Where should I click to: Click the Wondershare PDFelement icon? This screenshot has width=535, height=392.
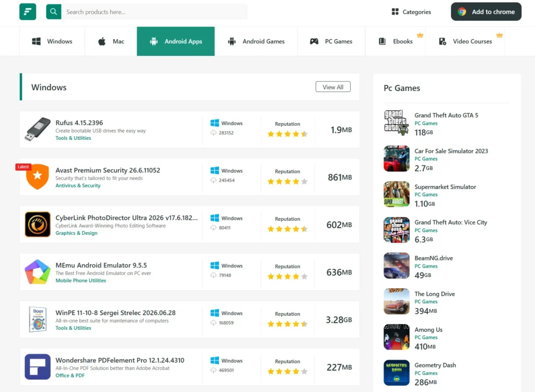click(x=38, y=367)
